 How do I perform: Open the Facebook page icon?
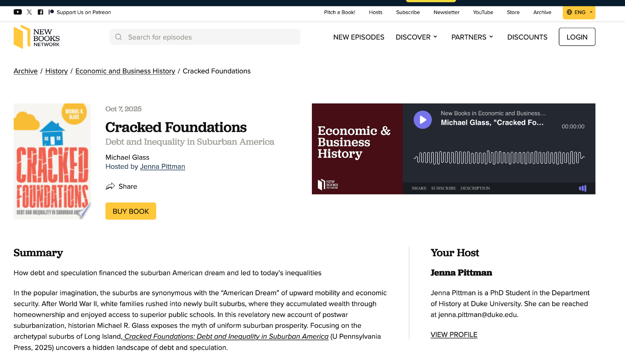pyautogui.click(x=40, y=12)
